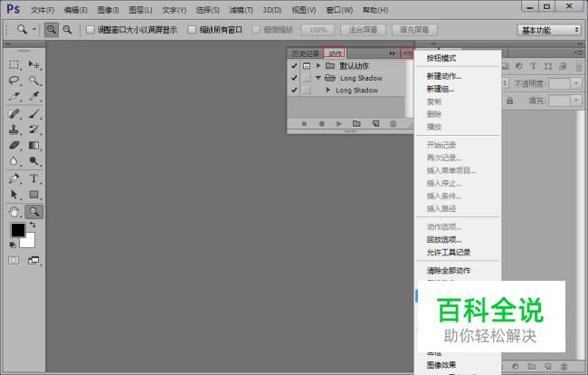The width and height of the screenshot is (588, 375).
Task: Select the History Brush tool
Action: (34, 130)
